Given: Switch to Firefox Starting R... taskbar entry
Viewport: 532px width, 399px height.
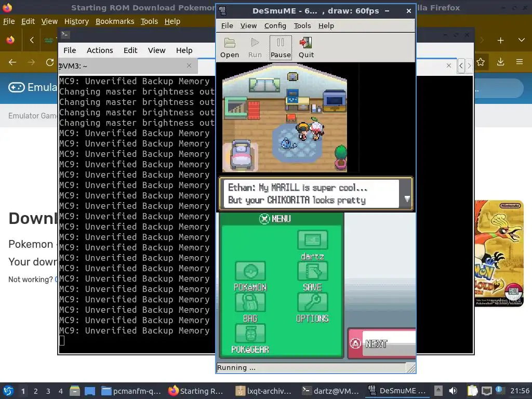Looking at the screenshot, I should click(x=197, y=391).
